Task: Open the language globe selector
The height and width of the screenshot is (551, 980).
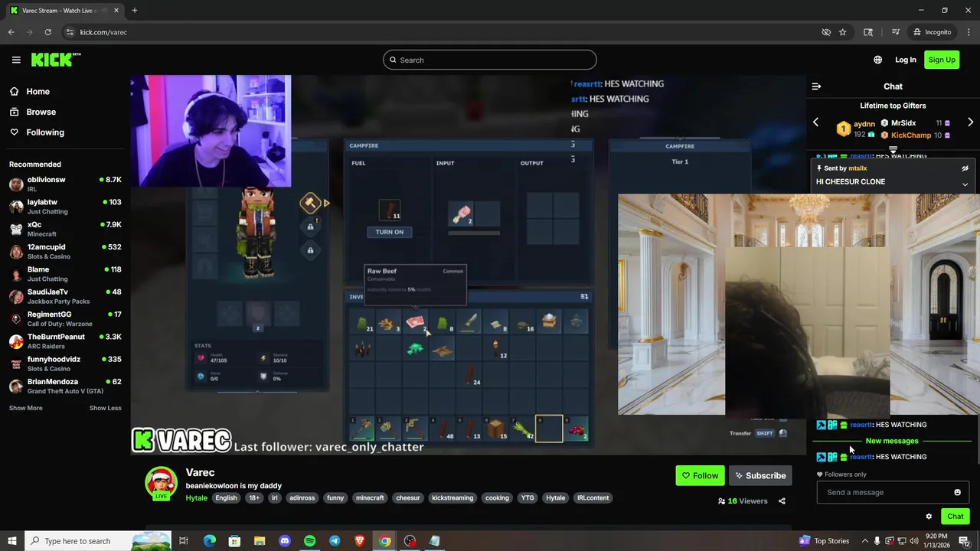Action: (x=877, y=60)
